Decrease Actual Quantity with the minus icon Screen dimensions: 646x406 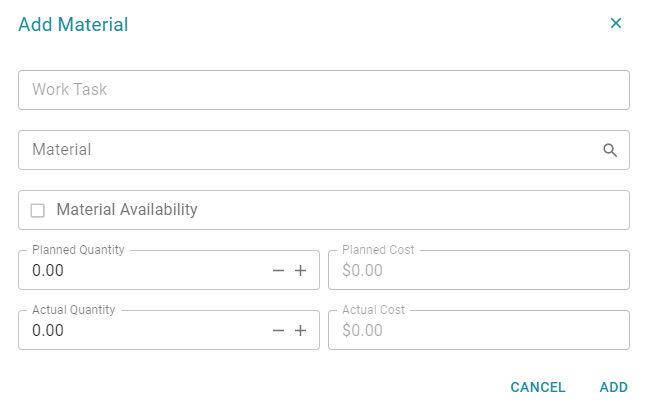279,331
